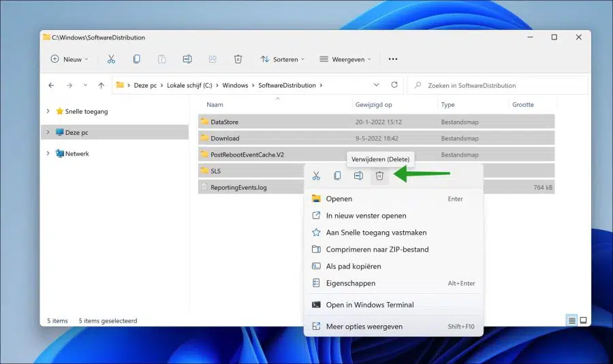Click the chevron after SoftwareDistribution in the address bar
613x364 pixels.
(321, 85)
